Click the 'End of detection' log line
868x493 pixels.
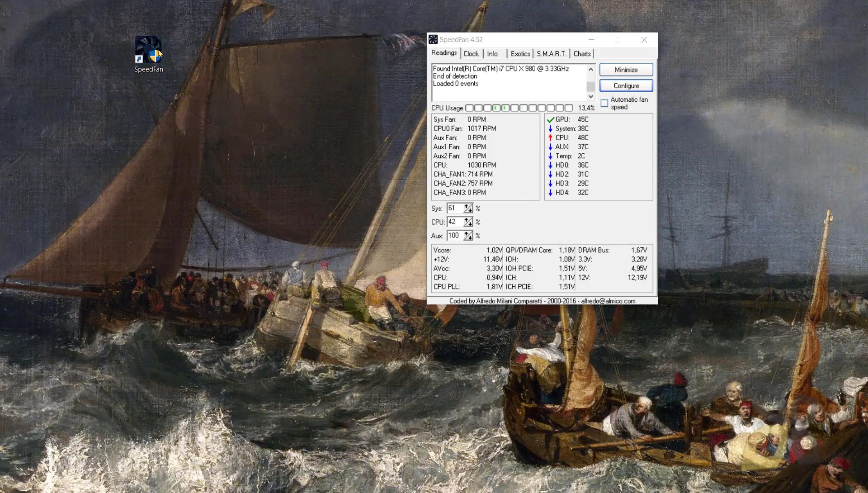pos(455,76)
